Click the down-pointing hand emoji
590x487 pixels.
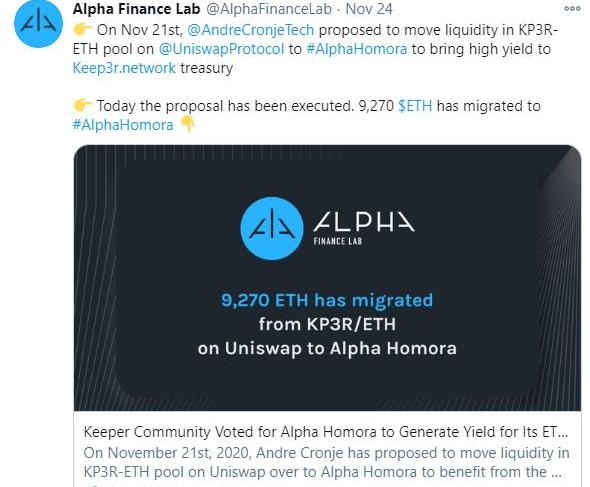187,124
